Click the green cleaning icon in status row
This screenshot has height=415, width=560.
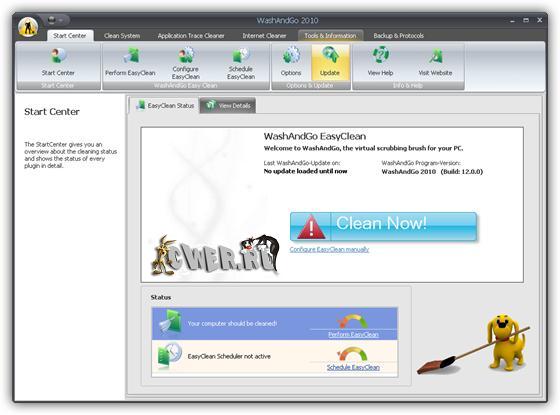(170, 321)
